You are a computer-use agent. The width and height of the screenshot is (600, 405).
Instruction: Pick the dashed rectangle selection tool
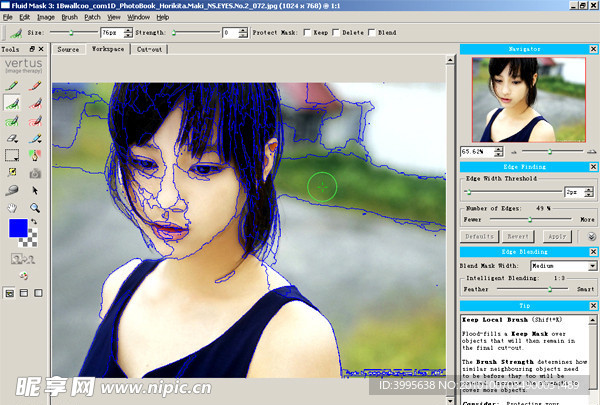coord(12,155)
